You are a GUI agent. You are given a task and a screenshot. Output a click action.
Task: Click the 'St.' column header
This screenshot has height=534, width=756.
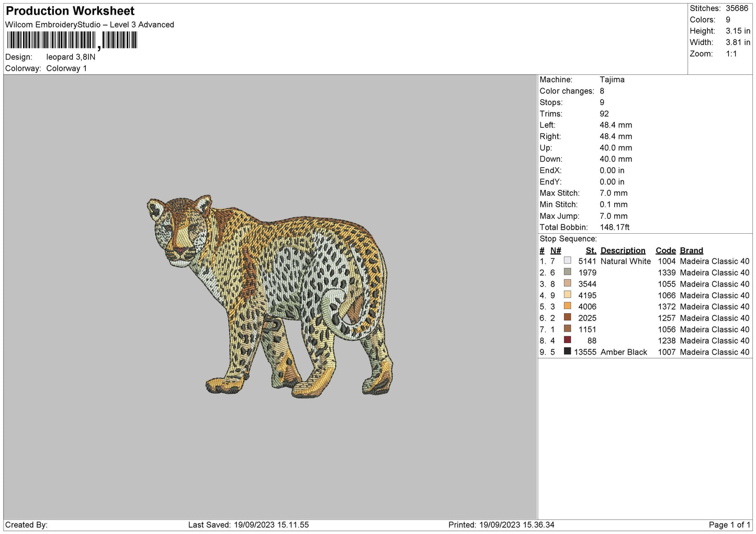(591, 251)
